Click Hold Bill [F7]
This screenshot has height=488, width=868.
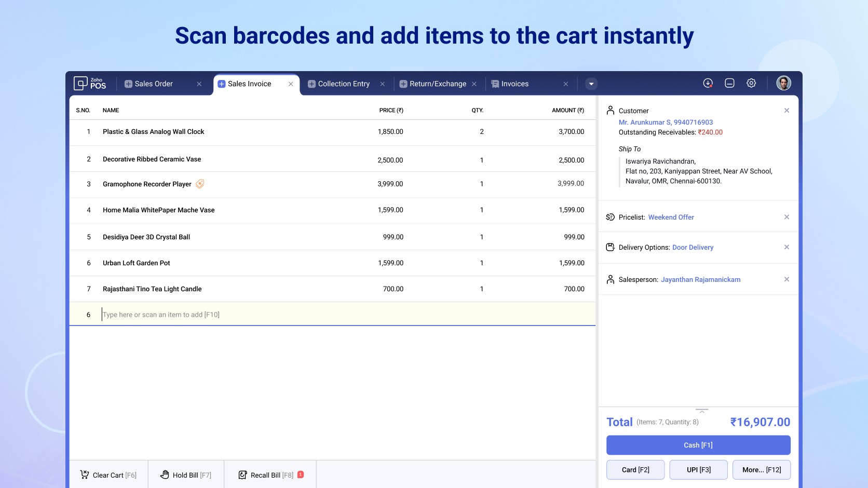pos(186,475)
